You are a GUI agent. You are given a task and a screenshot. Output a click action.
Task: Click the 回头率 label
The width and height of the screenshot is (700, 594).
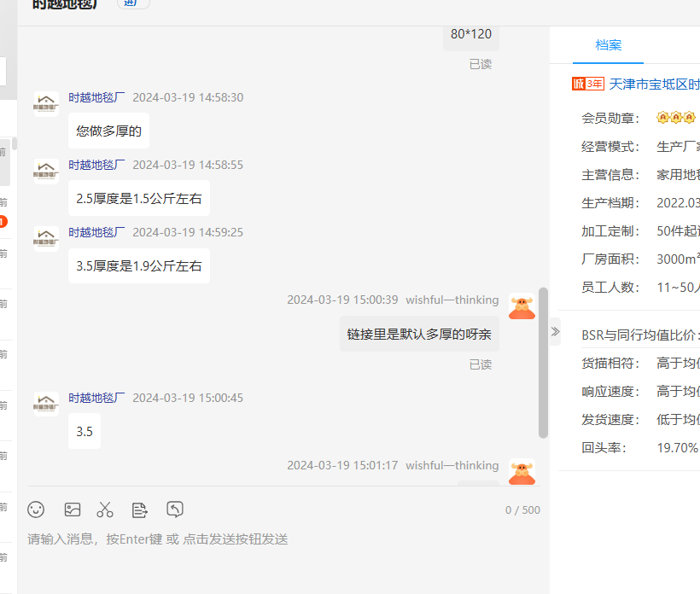point(604,447)
